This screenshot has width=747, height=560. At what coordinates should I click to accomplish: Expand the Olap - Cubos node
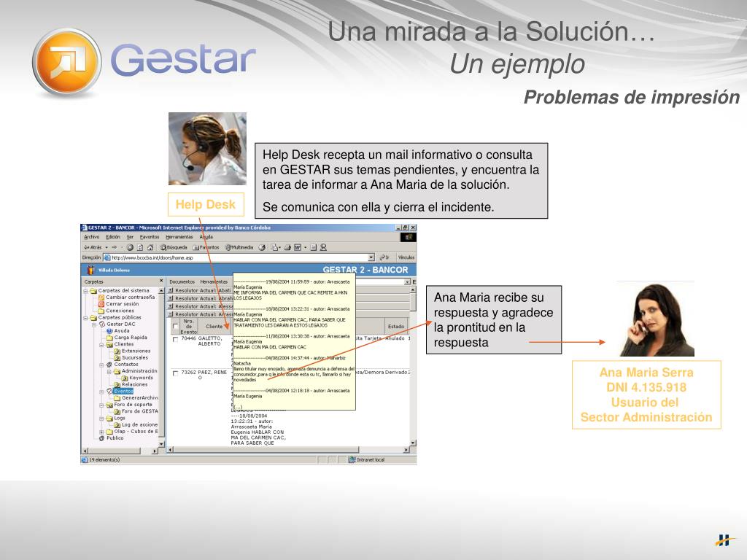point(101,432)
